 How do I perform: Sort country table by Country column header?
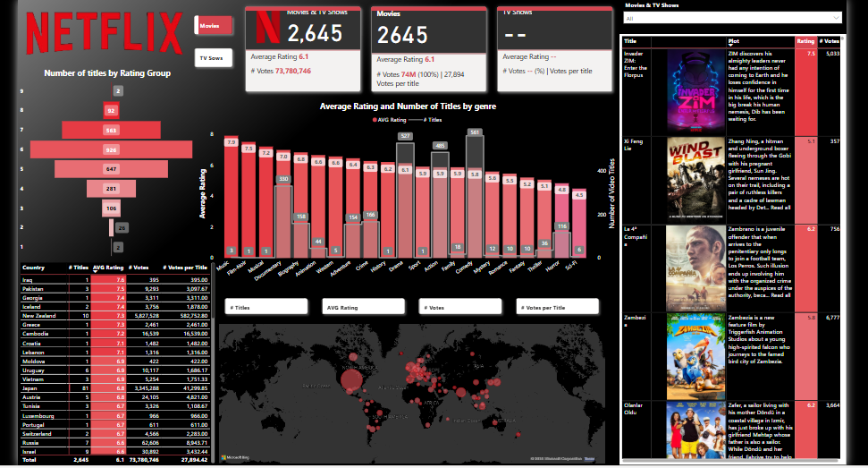pos(33,268)
